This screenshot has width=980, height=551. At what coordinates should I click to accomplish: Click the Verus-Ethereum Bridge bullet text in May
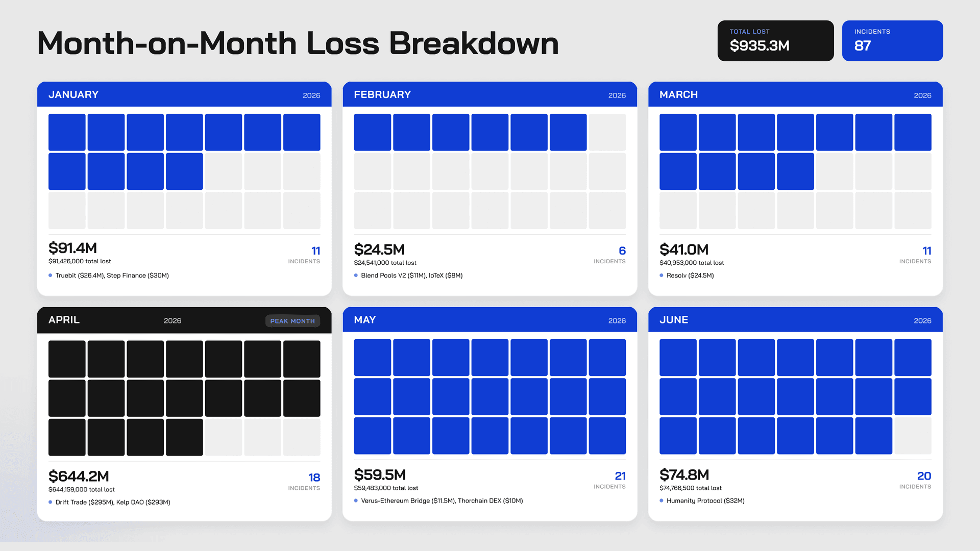pos(442,500)
